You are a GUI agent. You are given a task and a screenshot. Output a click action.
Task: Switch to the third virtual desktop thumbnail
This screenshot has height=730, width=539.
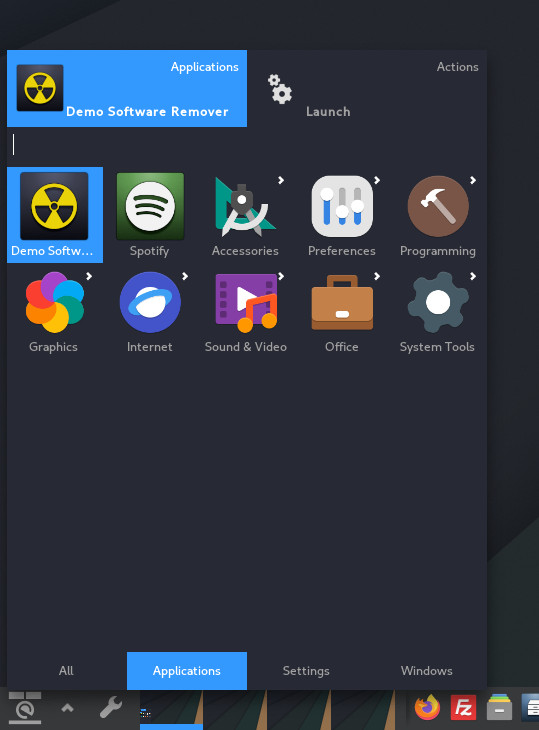[x=299, y=710]
